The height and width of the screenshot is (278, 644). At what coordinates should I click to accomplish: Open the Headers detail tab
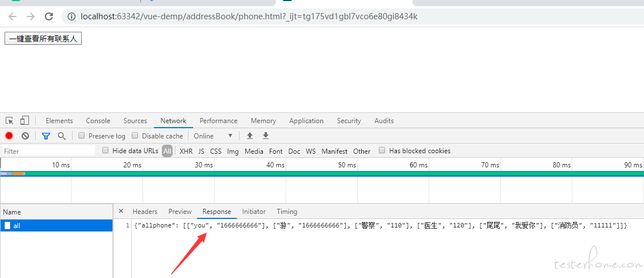point(145,212)
